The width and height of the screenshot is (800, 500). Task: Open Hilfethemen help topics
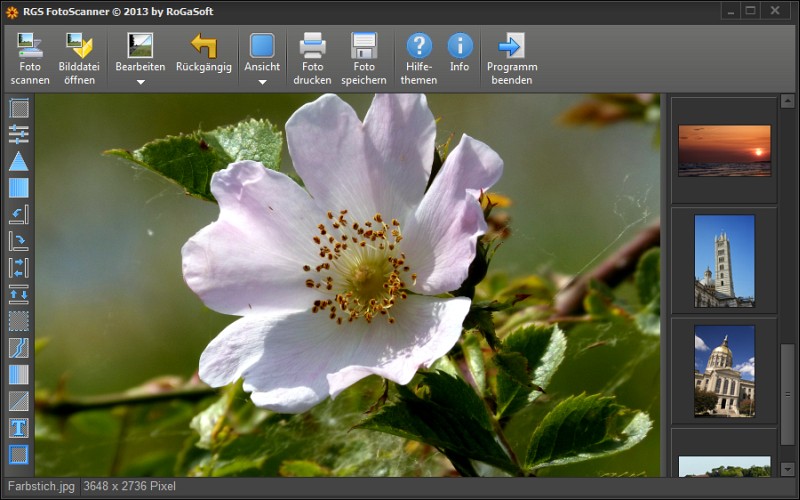pos(419,57)
